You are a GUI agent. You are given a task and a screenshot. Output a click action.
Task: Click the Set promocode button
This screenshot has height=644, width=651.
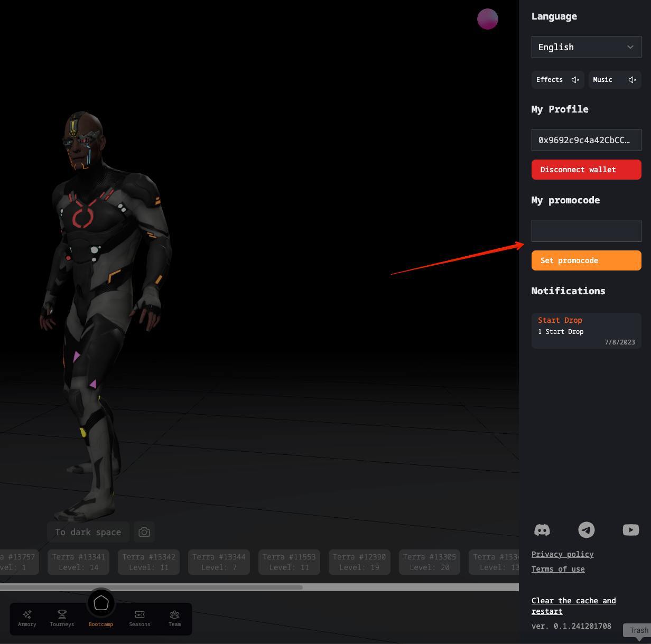point(587,260)
